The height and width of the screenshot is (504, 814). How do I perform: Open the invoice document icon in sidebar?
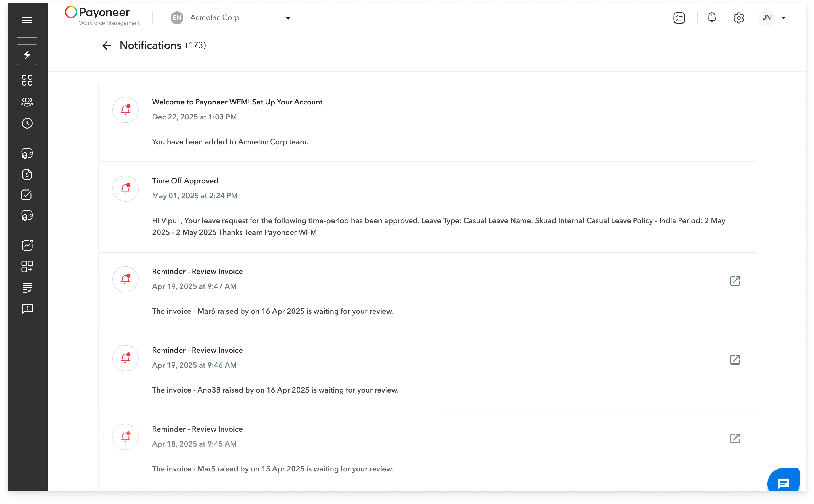27,174
